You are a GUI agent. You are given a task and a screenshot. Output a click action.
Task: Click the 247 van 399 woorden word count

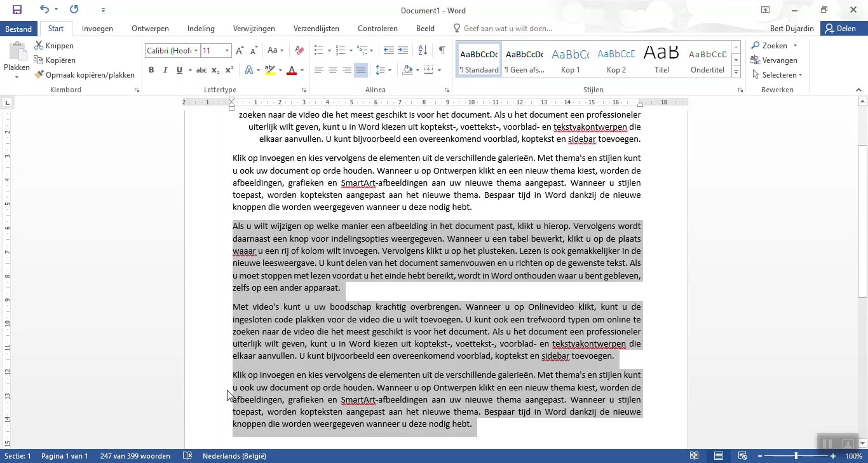[x=135, y=456]
